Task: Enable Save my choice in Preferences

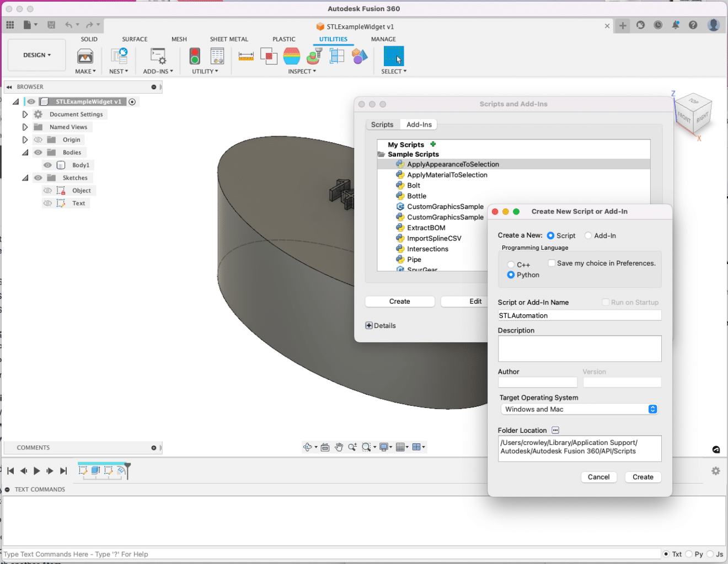Action: coord(552,263)
